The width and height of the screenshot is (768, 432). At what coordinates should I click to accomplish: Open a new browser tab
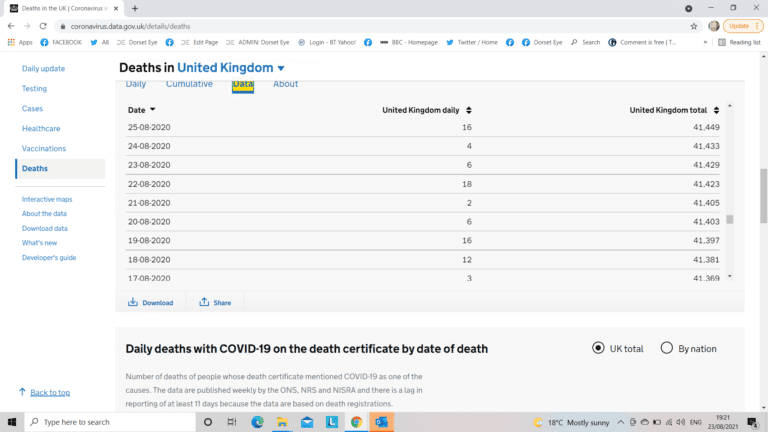[x=135, y=8]
